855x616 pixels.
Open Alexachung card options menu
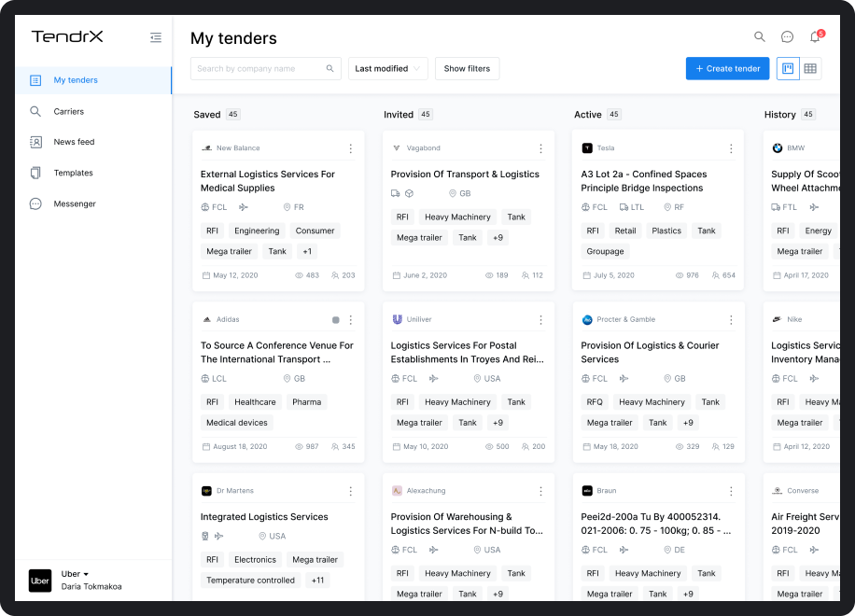541,491
